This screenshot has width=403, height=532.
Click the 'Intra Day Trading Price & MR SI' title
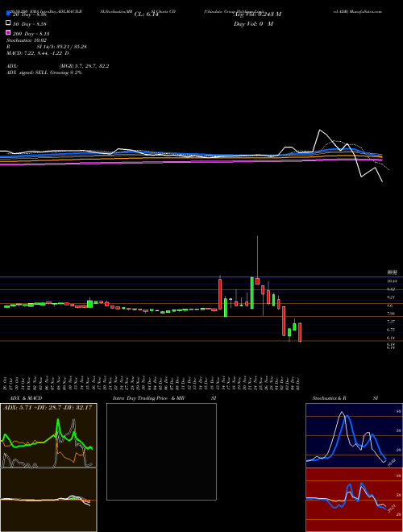point(164,398)
